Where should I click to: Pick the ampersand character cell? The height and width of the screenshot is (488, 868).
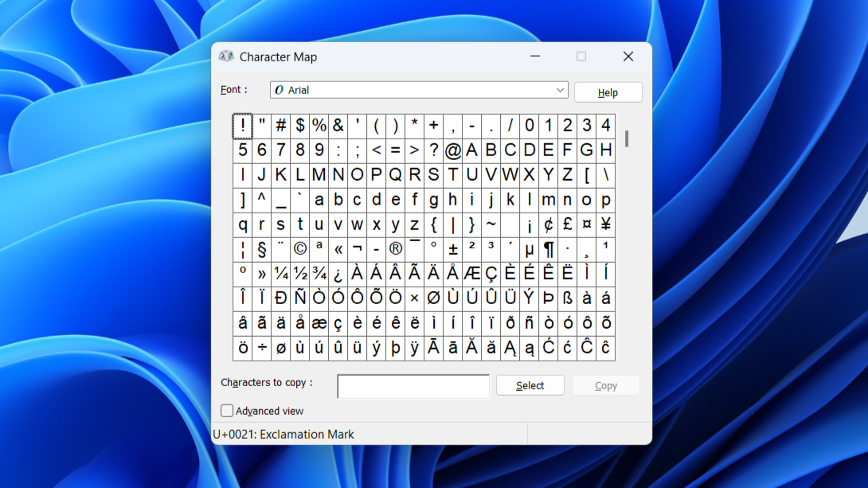click(338, 126)
